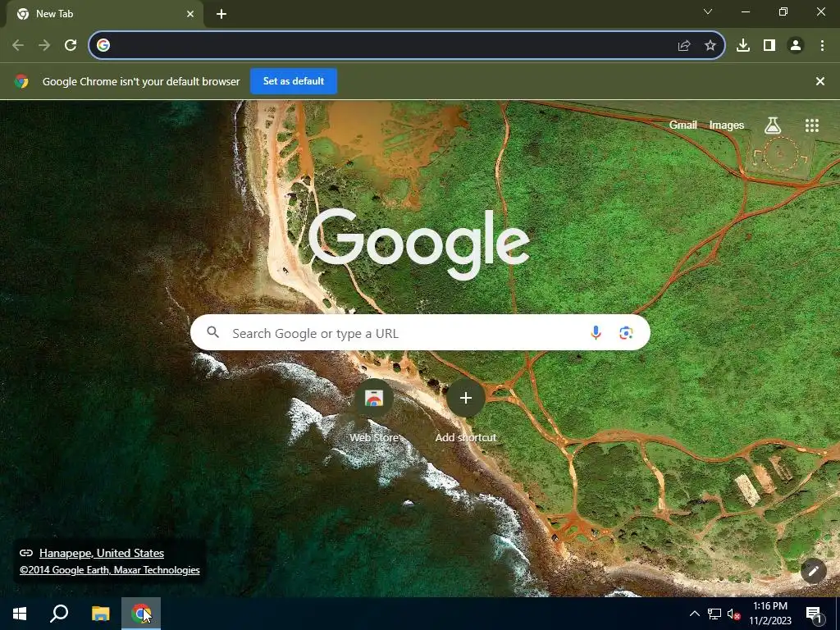Open the Windows Start menu
The width and height of the screenshot is (840, 630).
click(20, 614)
